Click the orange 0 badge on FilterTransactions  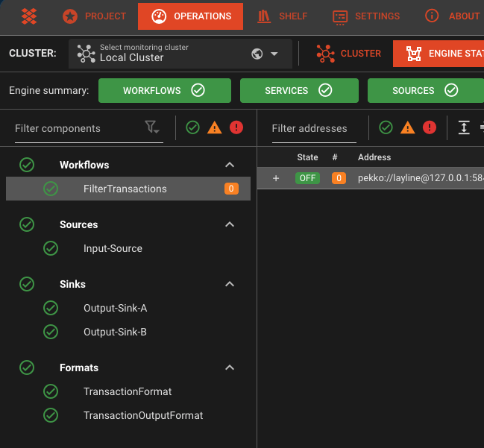tap(231, 189)
